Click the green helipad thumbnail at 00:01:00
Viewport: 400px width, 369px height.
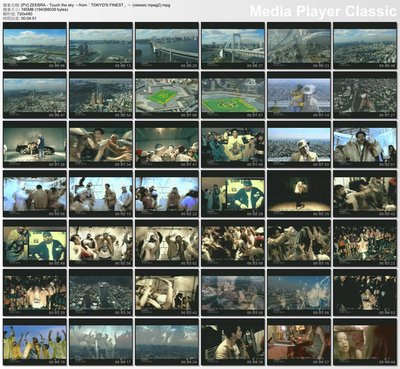coord(167,95)
